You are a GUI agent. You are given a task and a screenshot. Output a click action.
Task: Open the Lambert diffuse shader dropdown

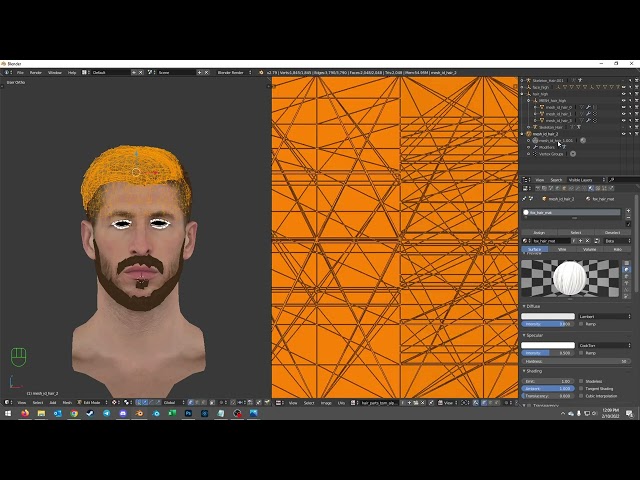pos(604,316)
